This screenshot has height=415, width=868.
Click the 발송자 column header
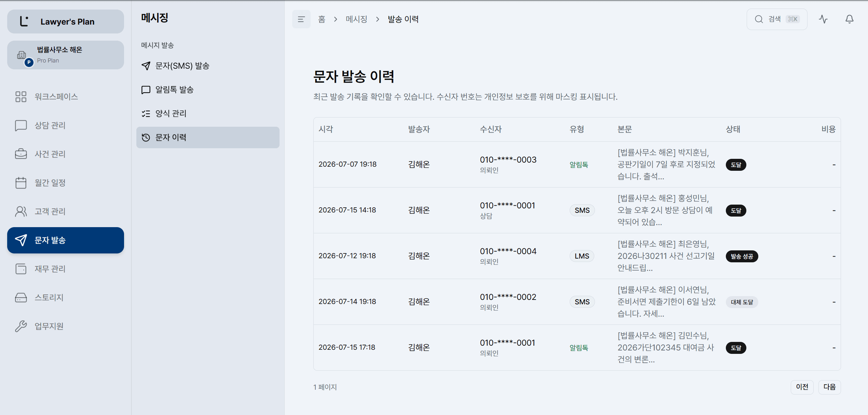click(419, 129)
